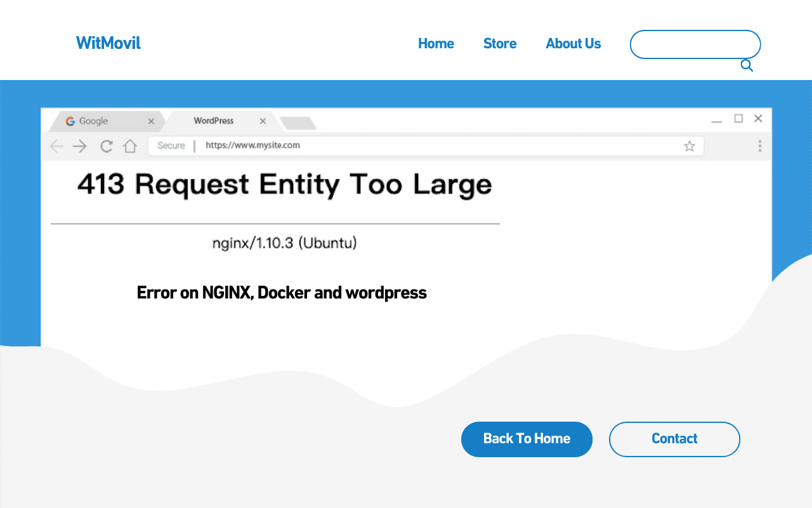Click the browser forward arrow
This screenshot has width=812, height=508.
pos(79,145)
